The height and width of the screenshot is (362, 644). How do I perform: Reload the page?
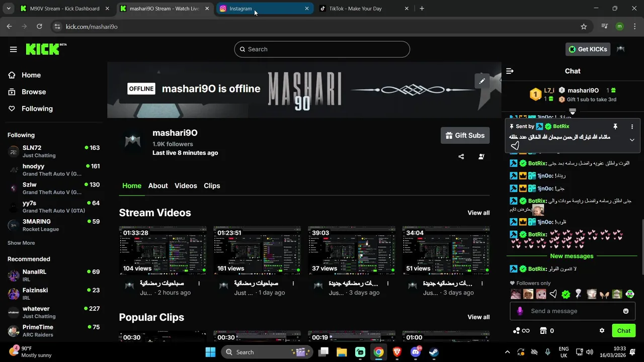pos(39,27)
